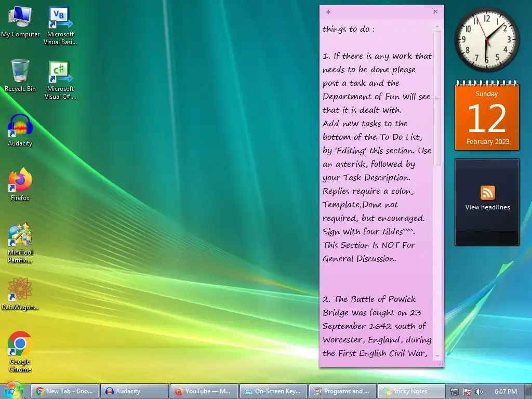
Task: Click the 6:07 PM taskbar clock
Action: [x=506, y=392]
